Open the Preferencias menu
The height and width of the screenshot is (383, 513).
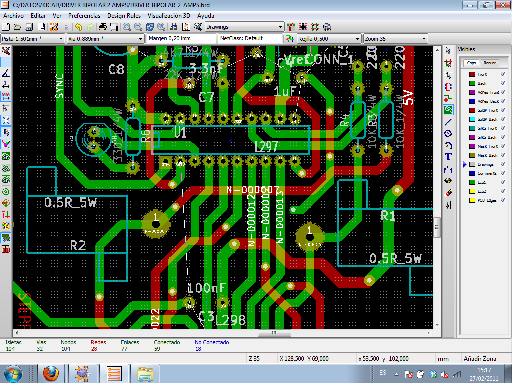coord(84,16)
